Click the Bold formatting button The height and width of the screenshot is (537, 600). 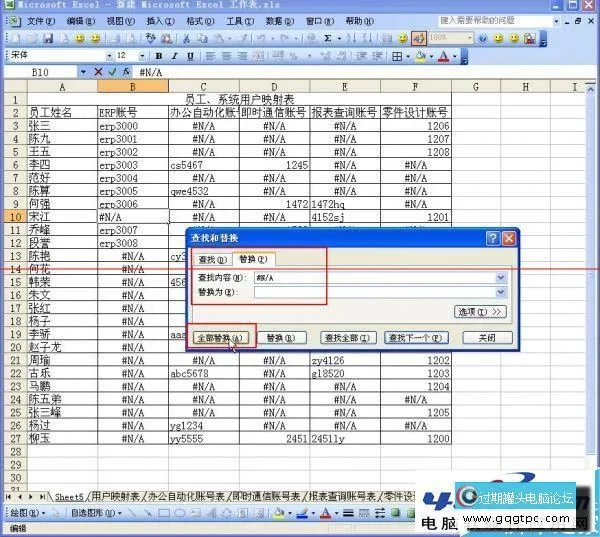point(160,56)
